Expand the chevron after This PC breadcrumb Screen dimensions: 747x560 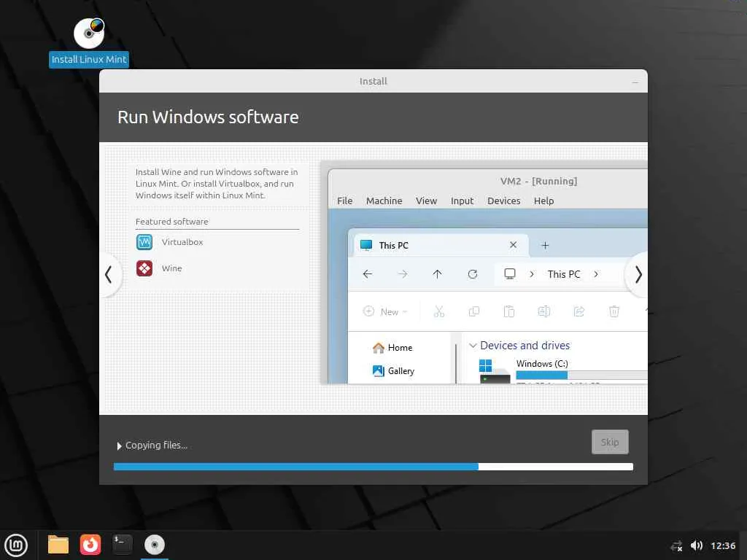(x=596, y=274)
